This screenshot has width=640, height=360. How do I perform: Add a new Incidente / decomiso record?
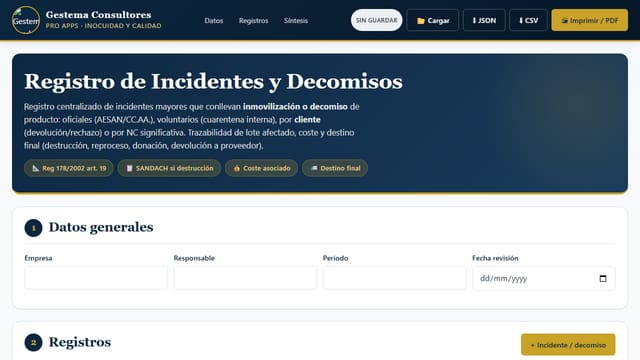pyautogui.click(x=568, y=345)
